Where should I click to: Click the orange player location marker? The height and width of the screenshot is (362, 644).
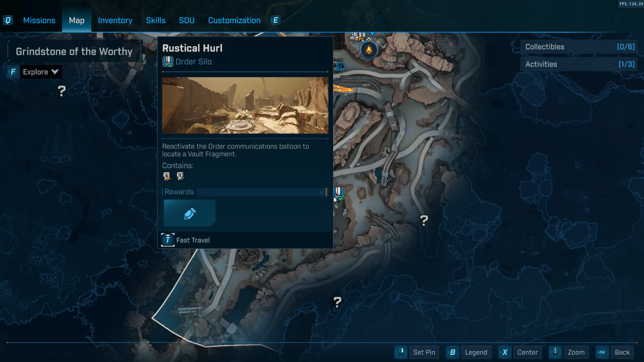[x=369, y=50]
